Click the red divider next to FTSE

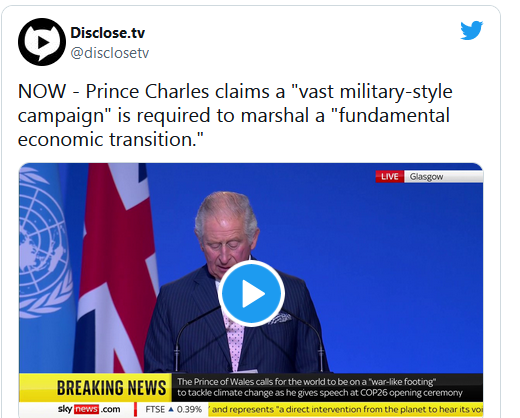click(135, 409)
